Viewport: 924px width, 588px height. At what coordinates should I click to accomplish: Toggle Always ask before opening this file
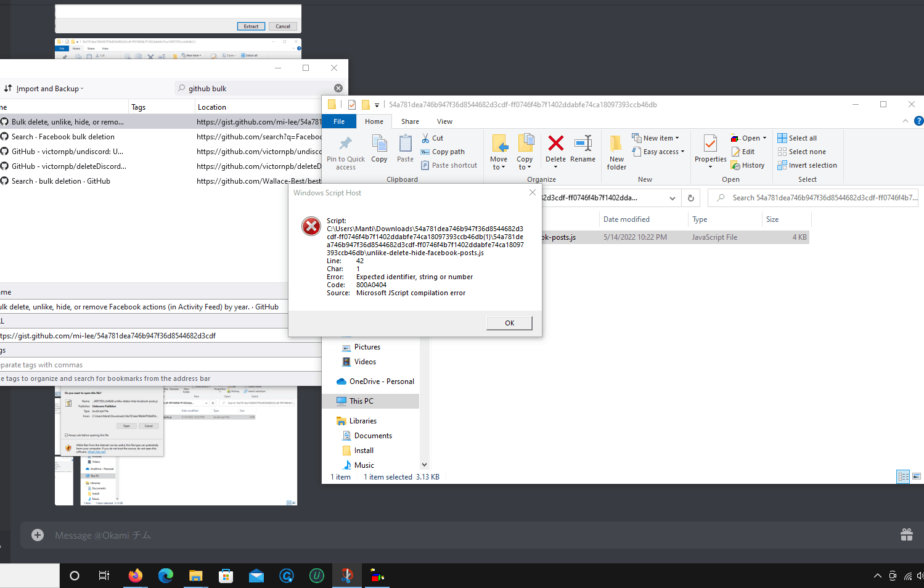66,435
